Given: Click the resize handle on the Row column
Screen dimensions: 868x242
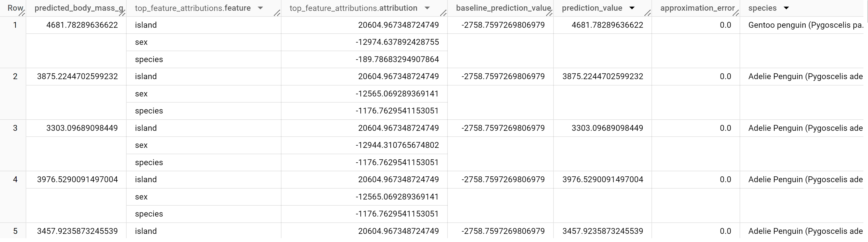Looking at the screenshot, I should point(22,13).
